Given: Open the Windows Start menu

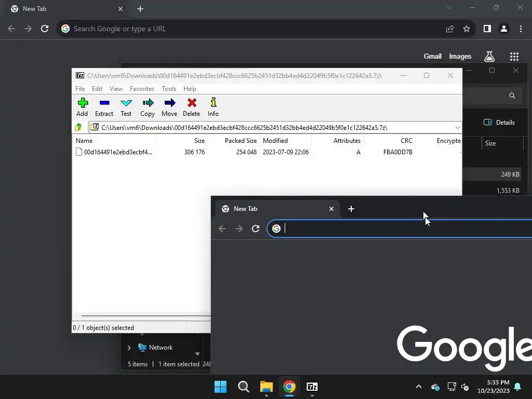Looking at the screenshot, I should (220, 387).
